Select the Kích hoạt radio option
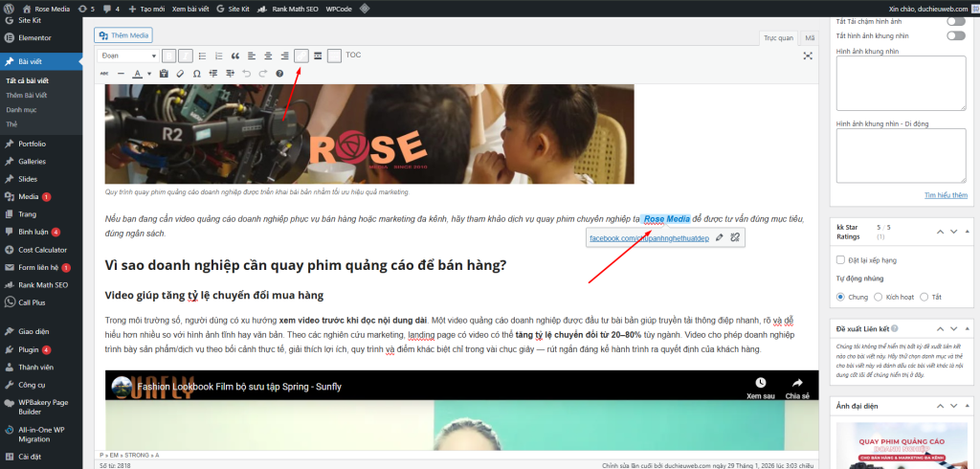Image resolution: width=980 pixels, height=469 pixels. (x=879, y=297)
